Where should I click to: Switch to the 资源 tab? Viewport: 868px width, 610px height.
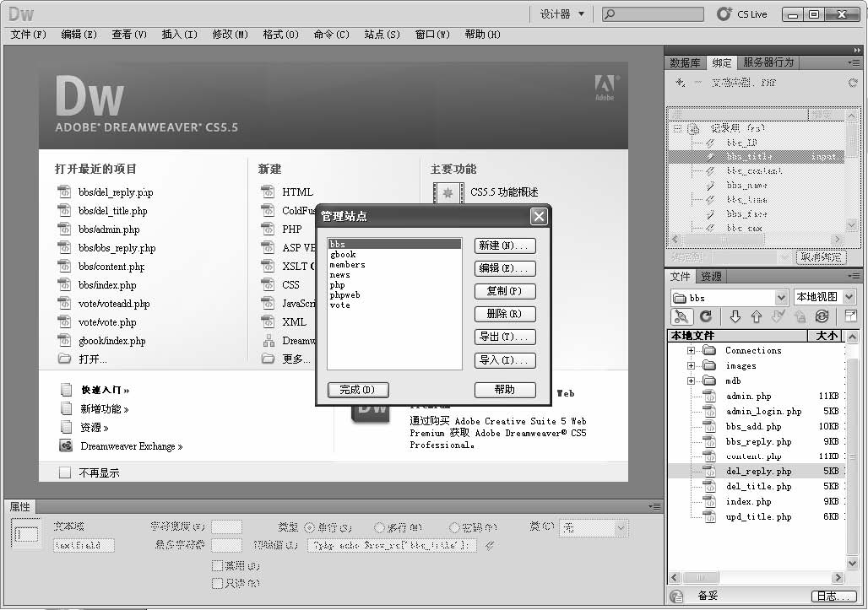(x=711, y=276)
